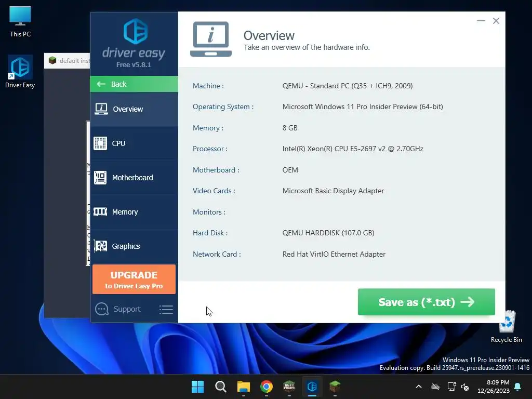
Task: Minimize the Driver Easy window
Action: coord(481,21)
